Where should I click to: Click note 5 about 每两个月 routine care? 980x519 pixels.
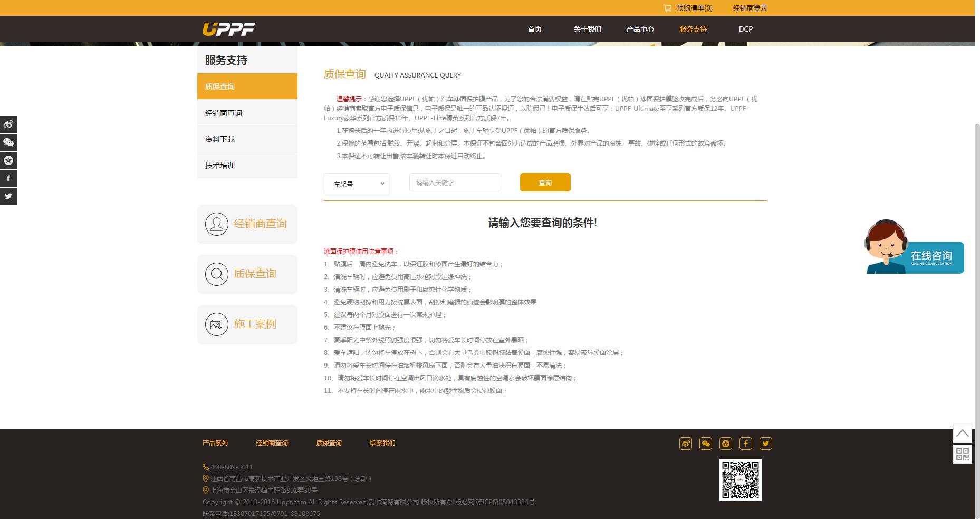[386, 314]
